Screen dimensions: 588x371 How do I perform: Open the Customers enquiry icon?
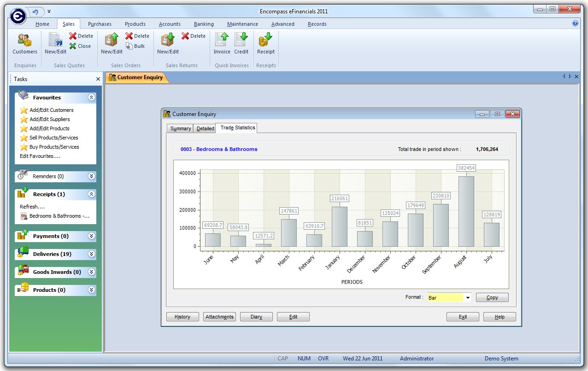(25, 44)
